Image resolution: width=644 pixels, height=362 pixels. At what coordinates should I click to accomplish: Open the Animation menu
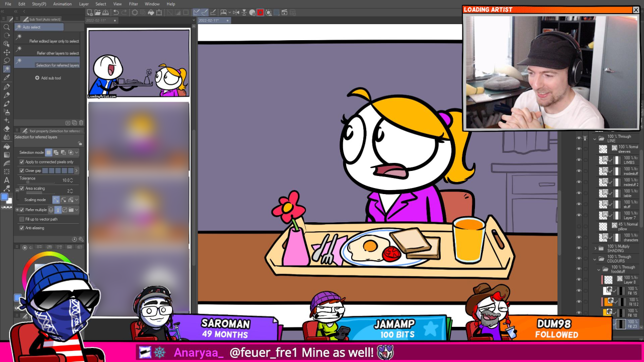click(62, 4)
